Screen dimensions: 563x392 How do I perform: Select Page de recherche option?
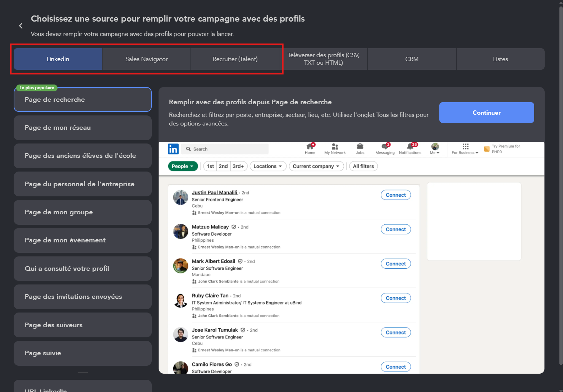click(83, 100)
